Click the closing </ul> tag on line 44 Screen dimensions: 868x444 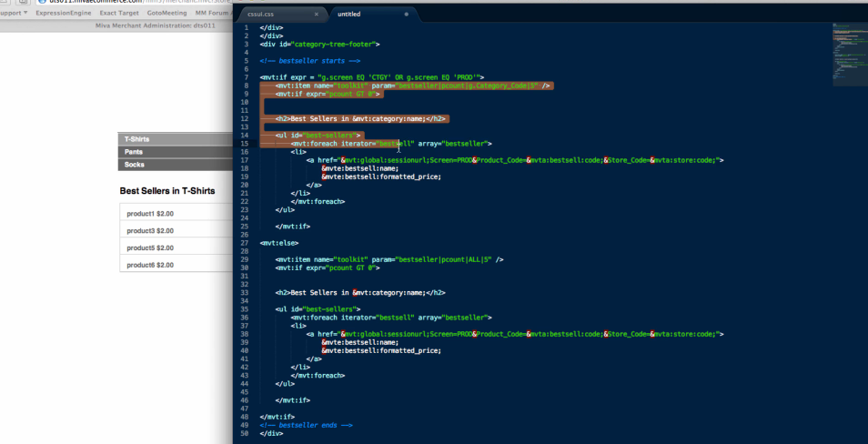click(285, 384)
